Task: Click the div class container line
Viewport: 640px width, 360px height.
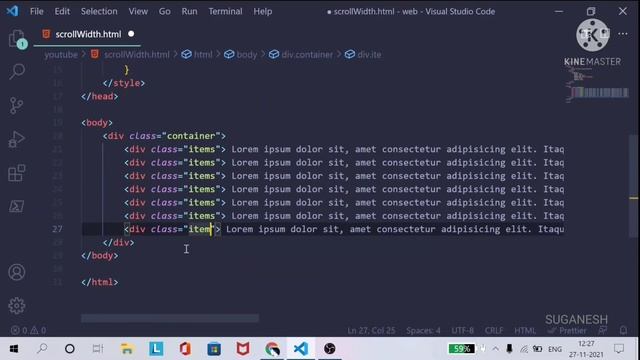Action: [x=164, y=136]
